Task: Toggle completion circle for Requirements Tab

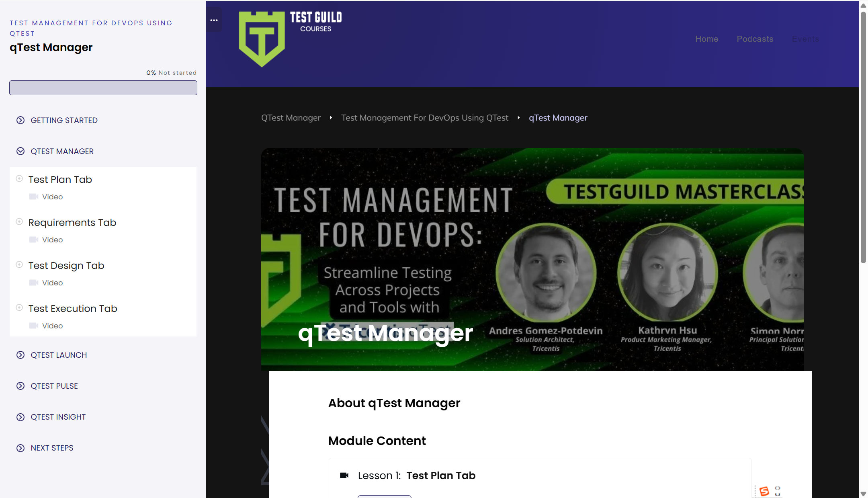Action: click(19, 222)
